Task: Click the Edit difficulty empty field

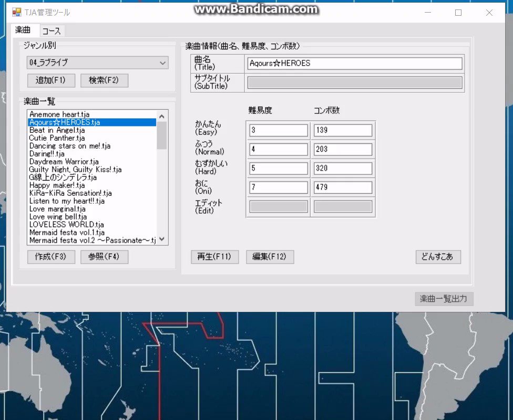Action: (279, 206)
